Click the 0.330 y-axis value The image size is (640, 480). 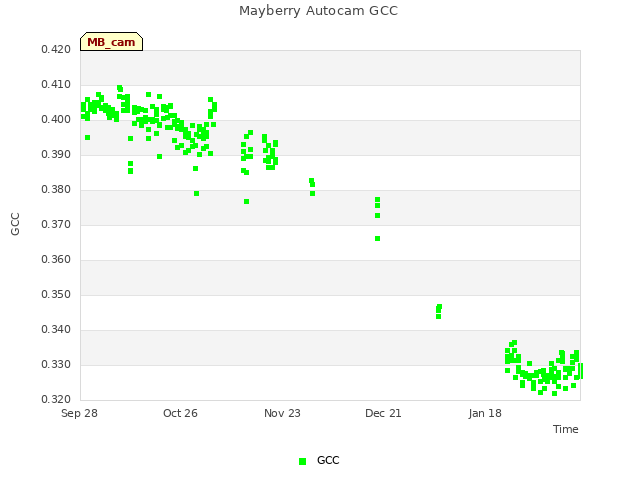(x=56, y=364)
